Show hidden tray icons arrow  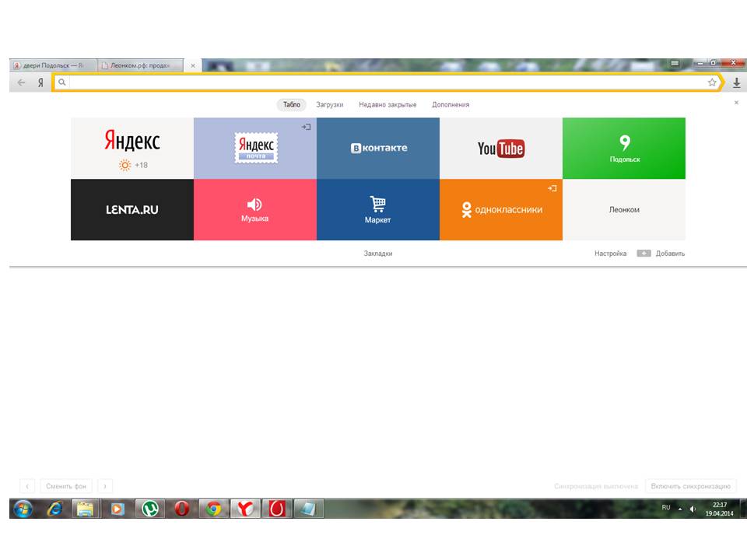tap(680, 509)
